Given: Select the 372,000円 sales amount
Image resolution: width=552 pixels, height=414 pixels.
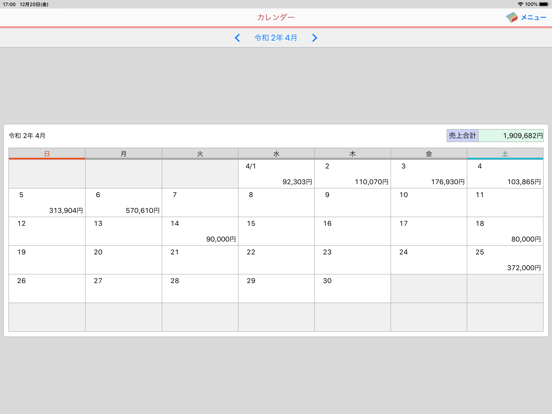Looking at the screenshot, I should click(x=524, y=268).
